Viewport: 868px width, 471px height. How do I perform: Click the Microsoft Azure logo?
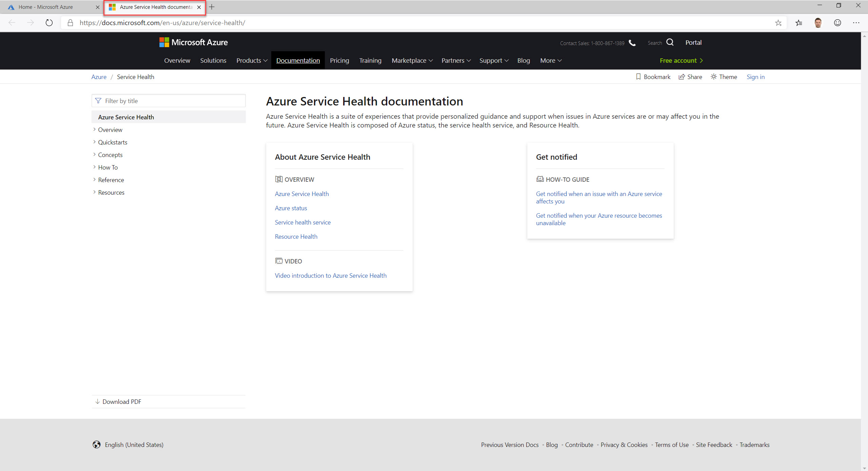194,42
